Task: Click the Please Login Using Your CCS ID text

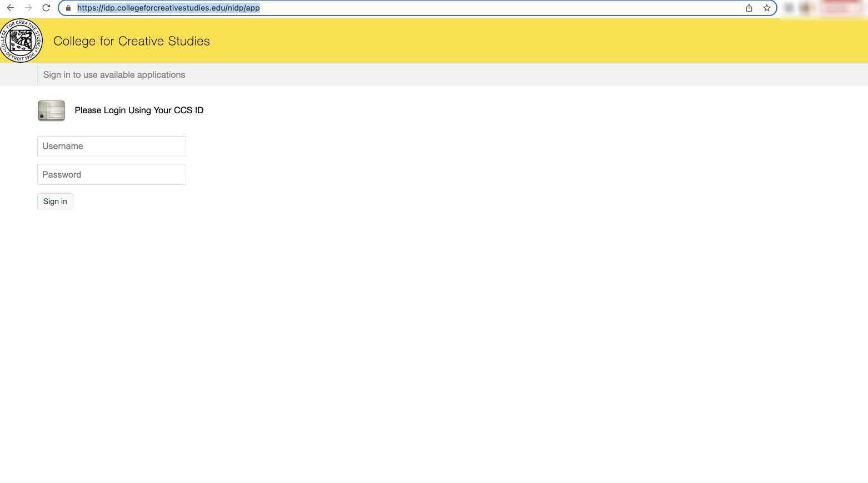Action: tap(139, 110)
